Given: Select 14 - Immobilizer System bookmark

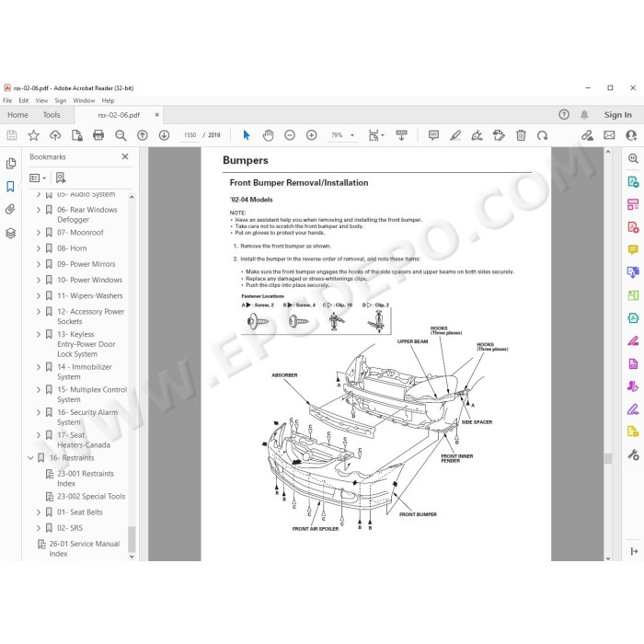Looking at the screenshot, I should [x=85, y=372].
